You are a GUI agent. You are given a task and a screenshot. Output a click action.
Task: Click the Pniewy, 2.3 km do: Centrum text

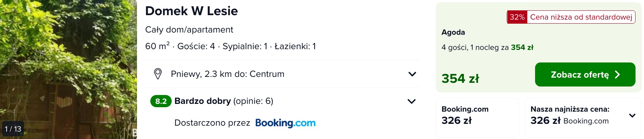227,74
